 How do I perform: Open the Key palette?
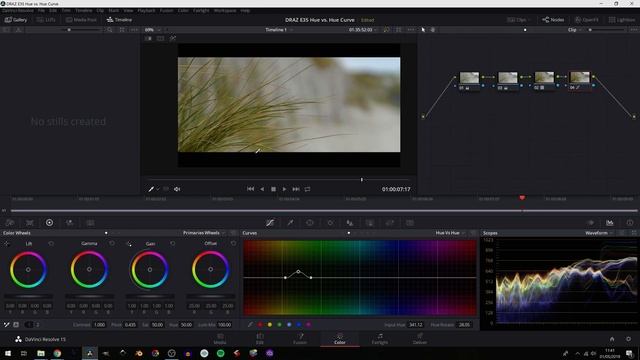click(370, 222)
